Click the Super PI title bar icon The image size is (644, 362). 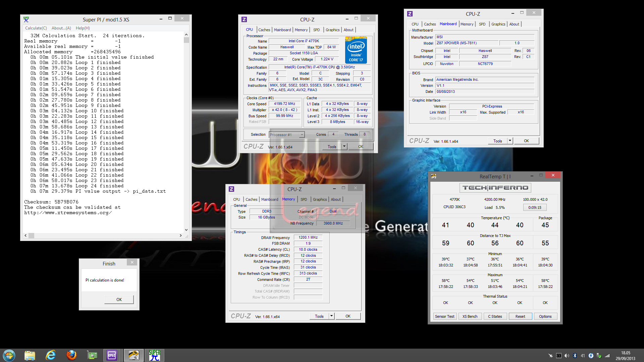point(26,19)
